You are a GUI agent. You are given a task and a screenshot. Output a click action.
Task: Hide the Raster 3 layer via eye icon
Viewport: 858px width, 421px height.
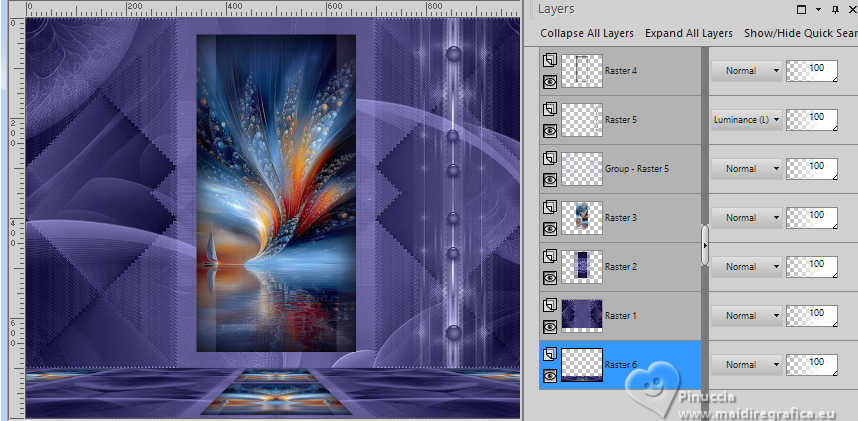(550, 229)
